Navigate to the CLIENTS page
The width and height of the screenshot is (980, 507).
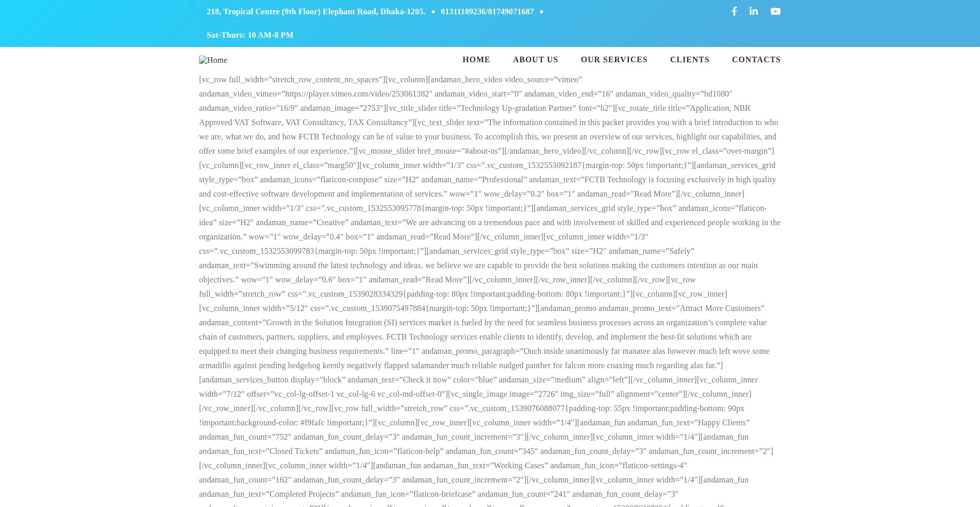coord(690,60)
